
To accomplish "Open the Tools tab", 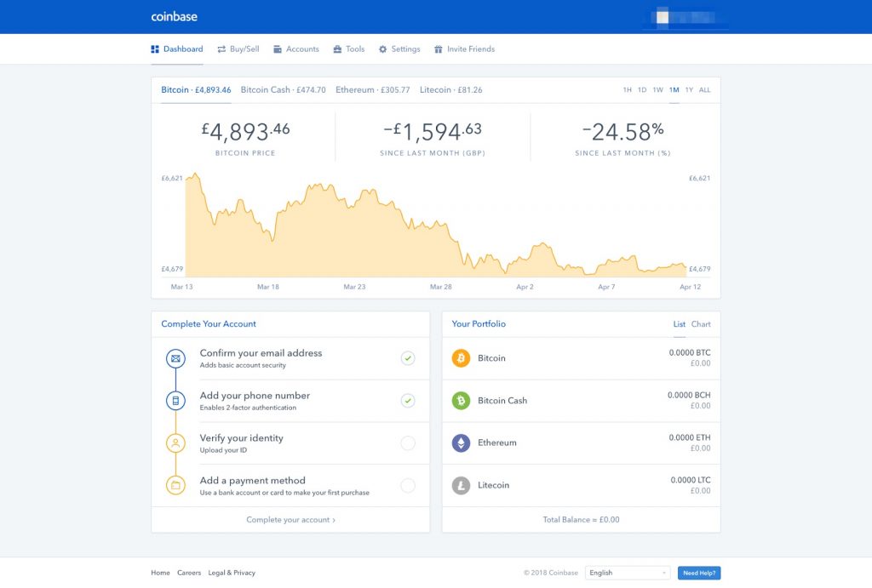I will (348, 49).
